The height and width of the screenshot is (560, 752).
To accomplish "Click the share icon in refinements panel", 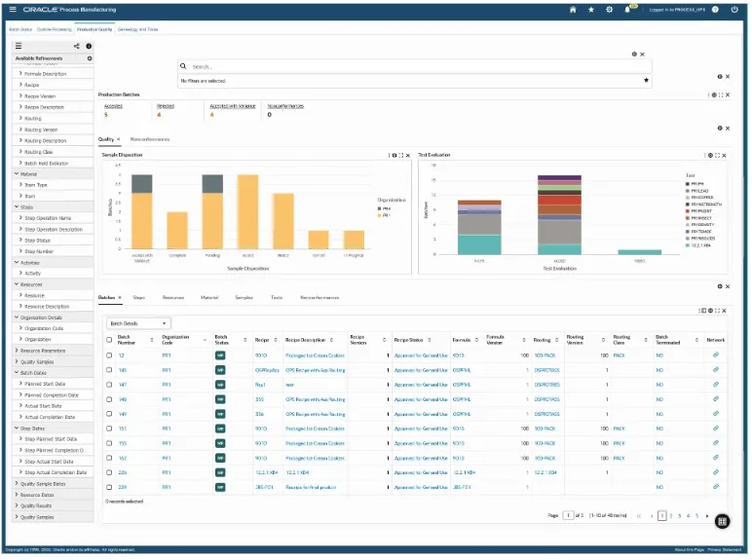I will tap(76, 46).
